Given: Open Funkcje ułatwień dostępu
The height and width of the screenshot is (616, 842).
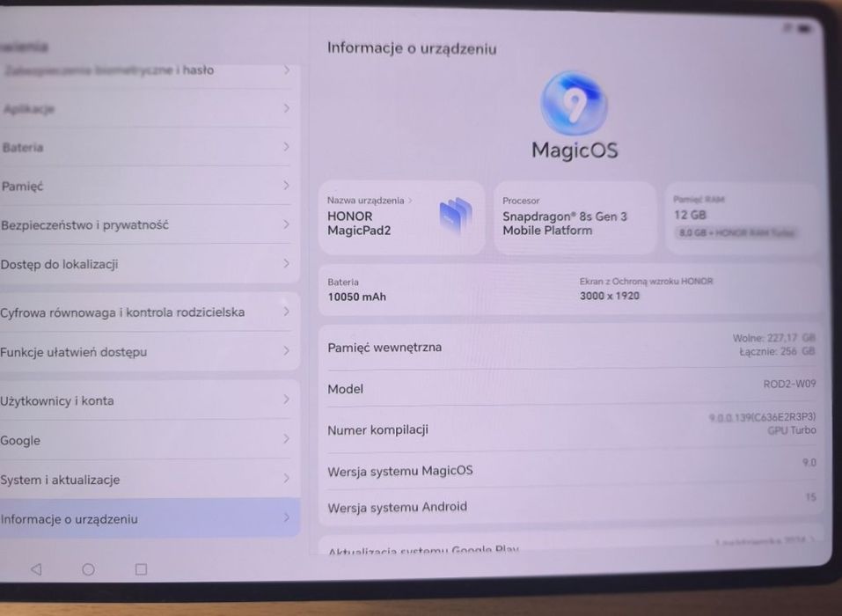Looking at the screenshot, I should [x=148, y=351].
